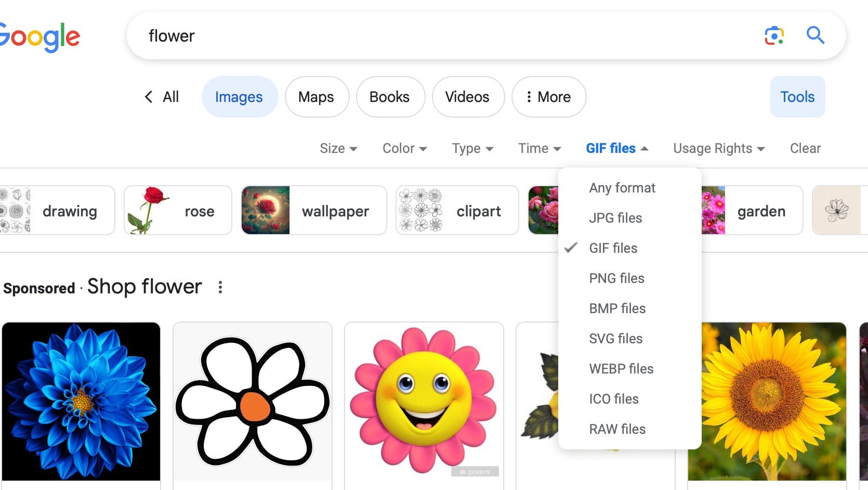
Task: Open Google Lens camera search
Action: click(x=774, y=35)
